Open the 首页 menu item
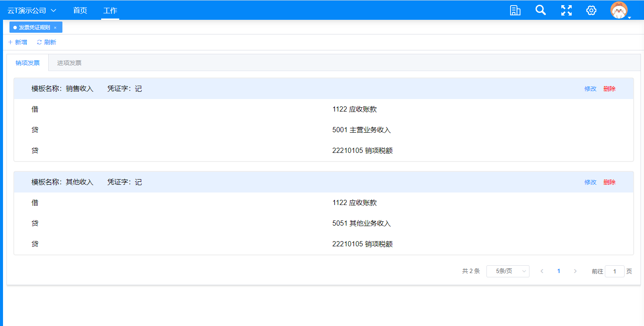Screen dimensions: 644x326 pyautogui.click(x=80, y=10)
